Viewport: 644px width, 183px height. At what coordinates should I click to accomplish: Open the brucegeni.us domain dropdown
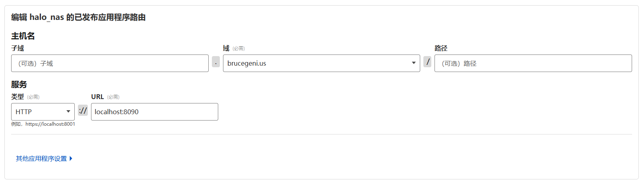(318, 63)
